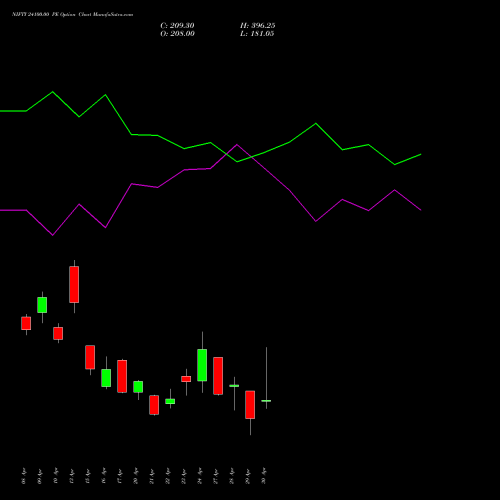The image size is (500, 500).
Task: Click the 09 Apr date label
Action: 40,476
